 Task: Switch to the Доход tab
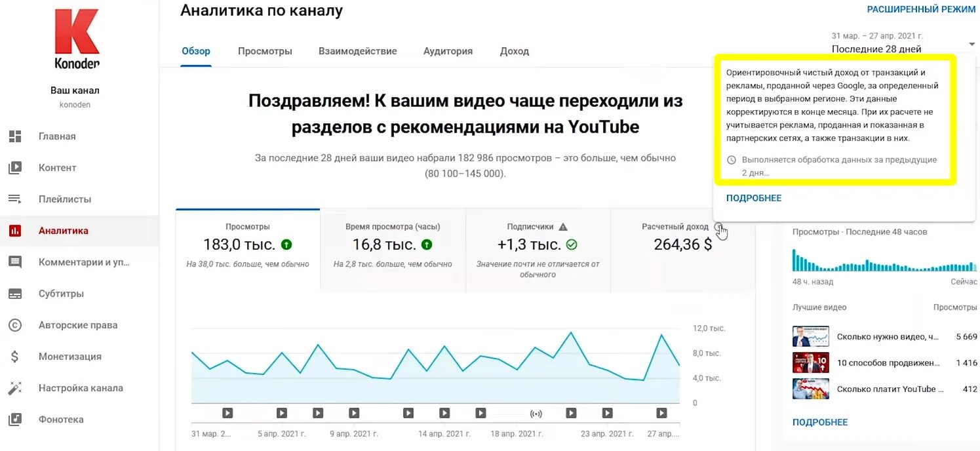point(515,51)
